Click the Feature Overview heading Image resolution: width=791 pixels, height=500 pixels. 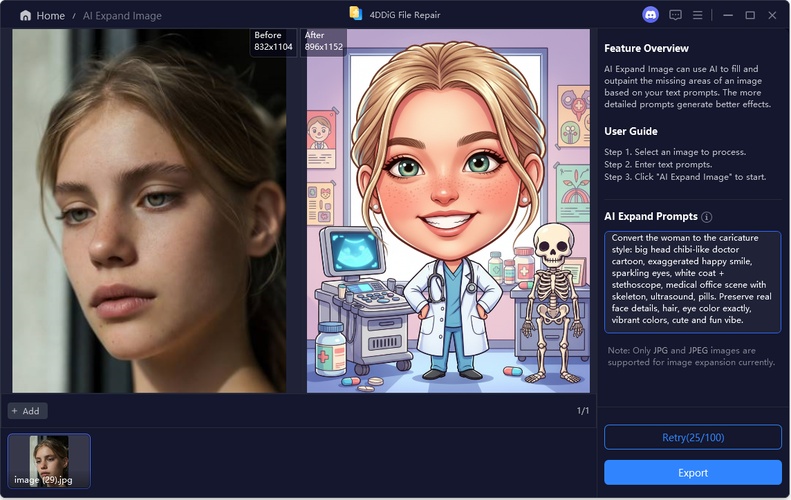pos(646,48)
